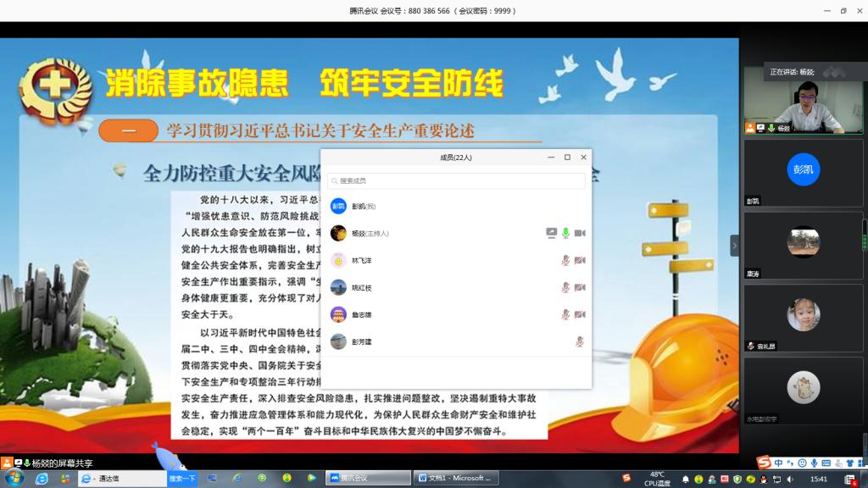
Task: Toggle 鲁志雄's muted microphone icon
Action: tap(565, 314)
